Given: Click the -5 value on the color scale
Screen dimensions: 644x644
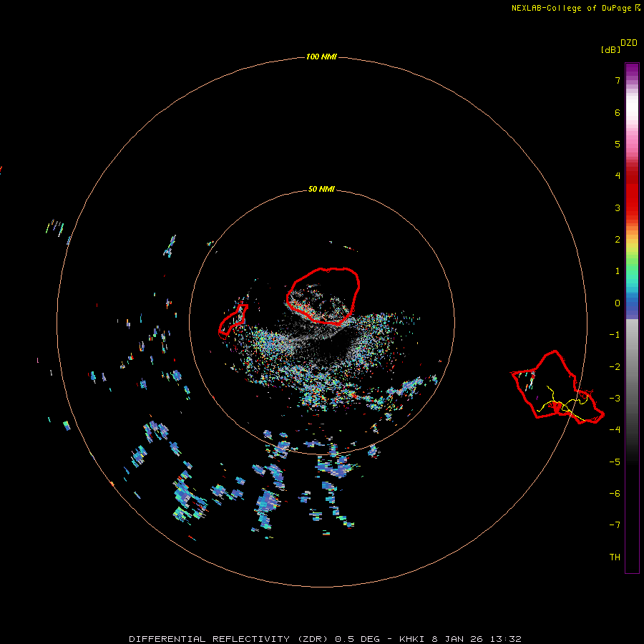Looking at the screenshot, I should pyautogui.click(x=615, y=462).
